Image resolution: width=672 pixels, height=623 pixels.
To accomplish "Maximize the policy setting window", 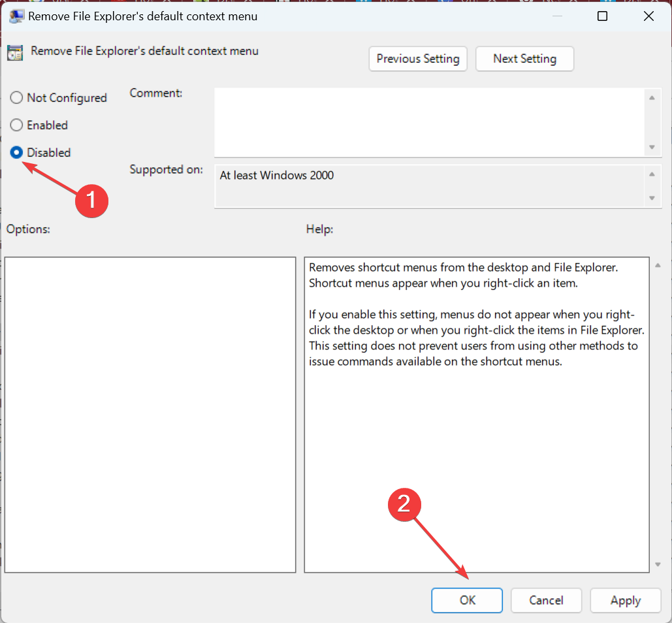I will [x=602, y=16].
